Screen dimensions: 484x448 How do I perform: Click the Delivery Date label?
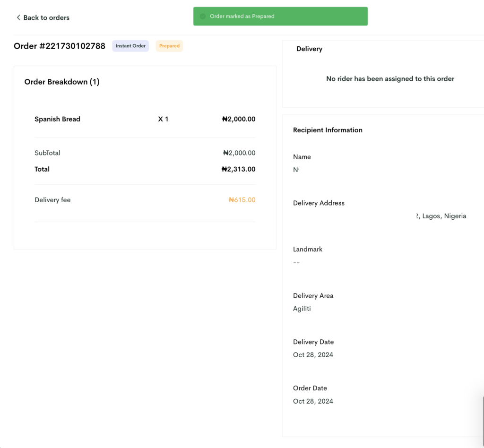click(313, 342)
